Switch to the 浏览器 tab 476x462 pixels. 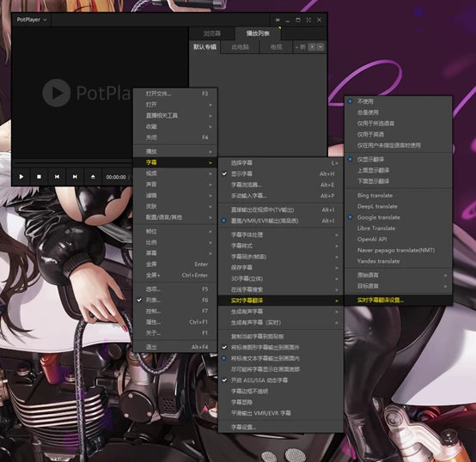coord(212,33)
